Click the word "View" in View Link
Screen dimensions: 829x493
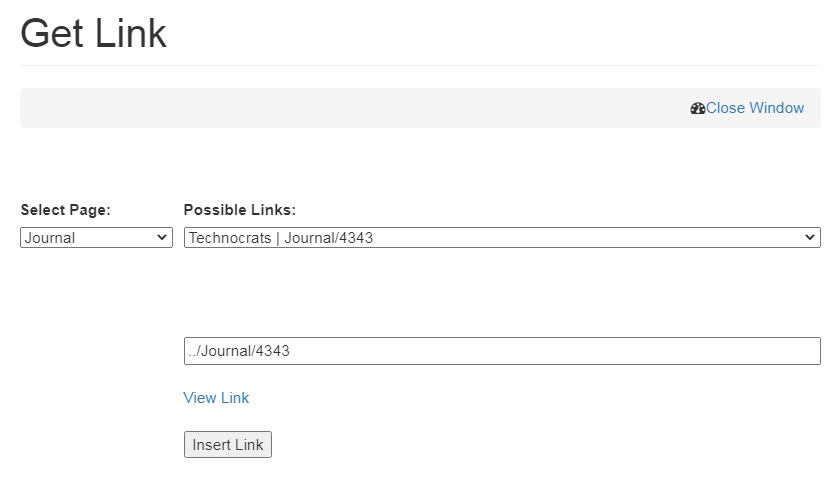coord(200,398)
